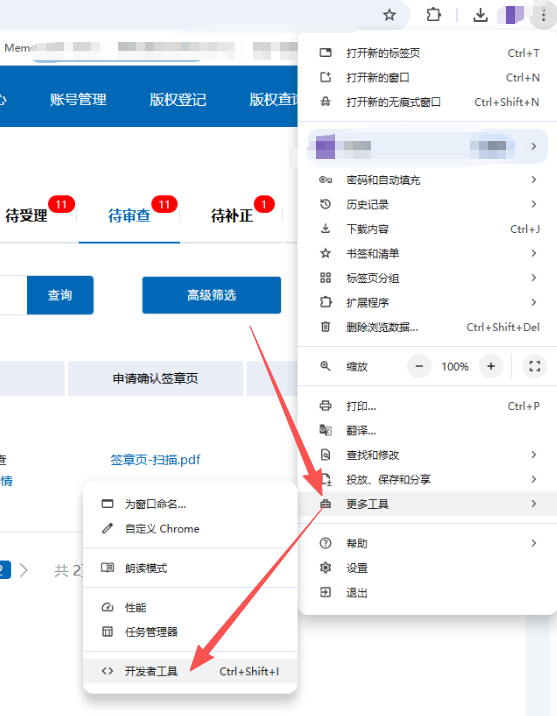The image size is (557, 716).
Task: Open 账号管理 in the blue navigation bar
Action: pyautogui.click(x=78, y=99)
